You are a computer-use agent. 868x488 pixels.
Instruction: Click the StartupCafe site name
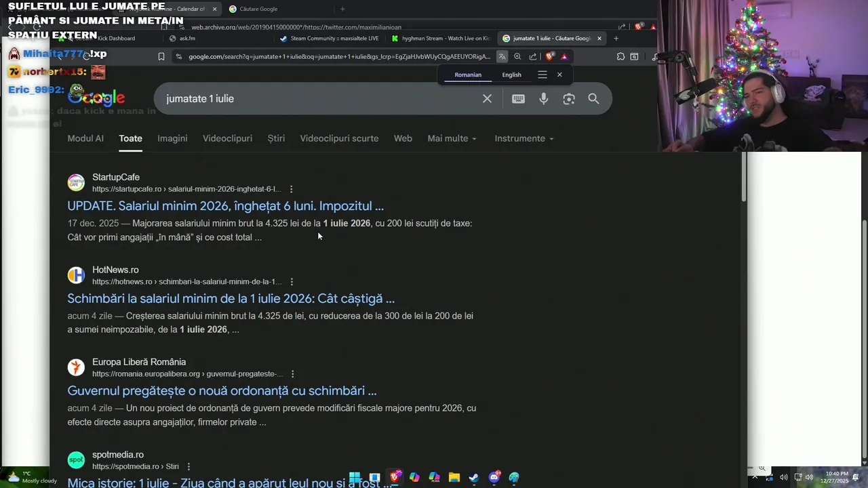pyautogui.click(x=116, y=178)
